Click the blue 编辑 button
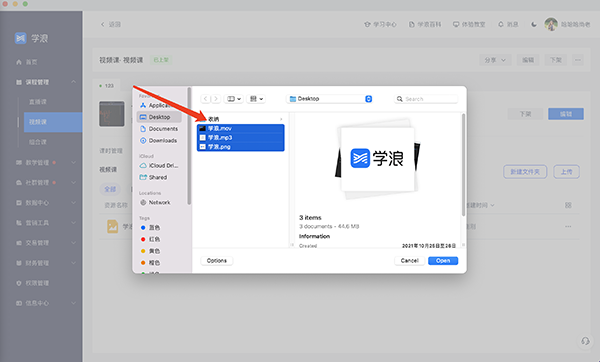600x362 pixels. [566, 114]
